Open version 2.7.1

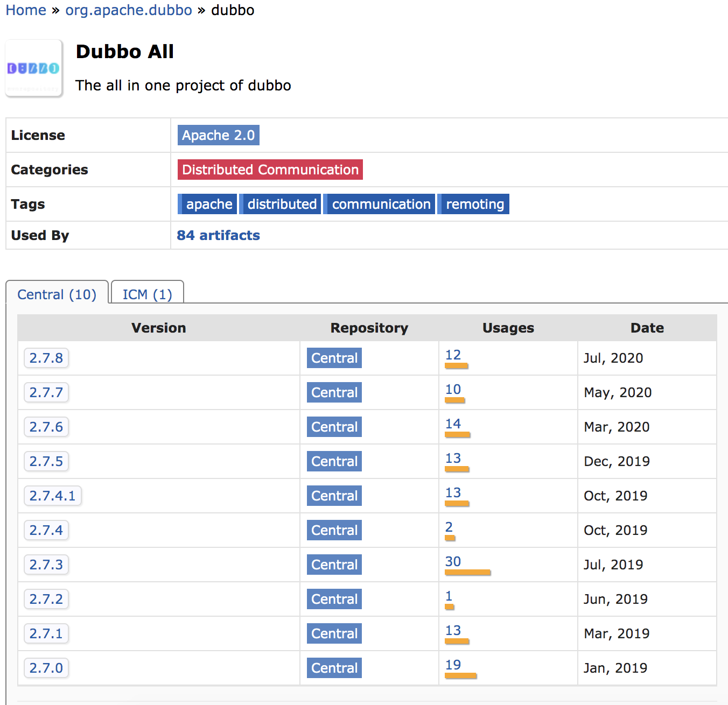coord(46,633)
